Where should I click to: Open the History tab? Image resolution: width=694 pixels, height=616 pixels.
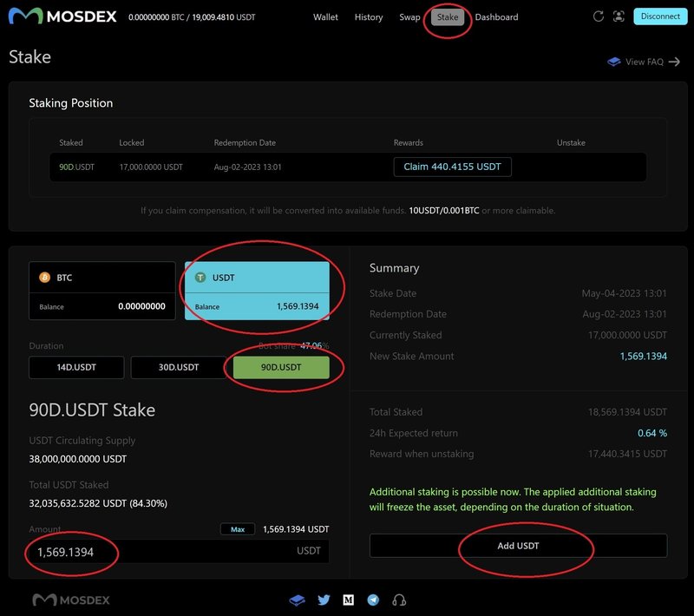(x=369, y=16)
